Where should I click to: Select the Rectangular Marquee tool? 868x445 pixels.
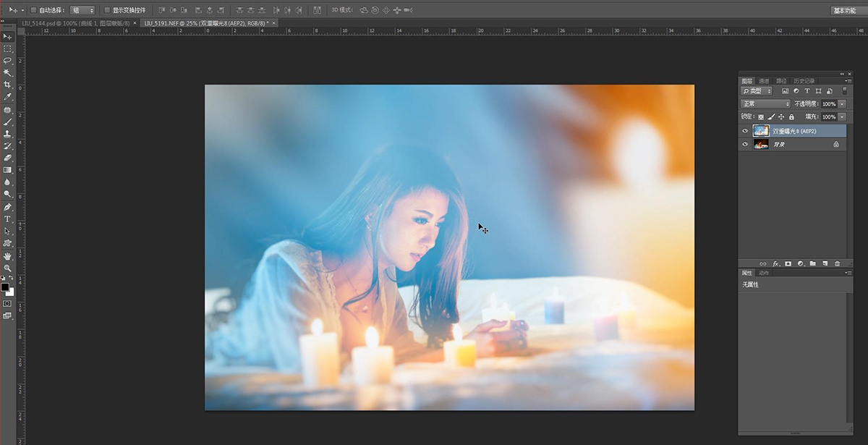7,48
